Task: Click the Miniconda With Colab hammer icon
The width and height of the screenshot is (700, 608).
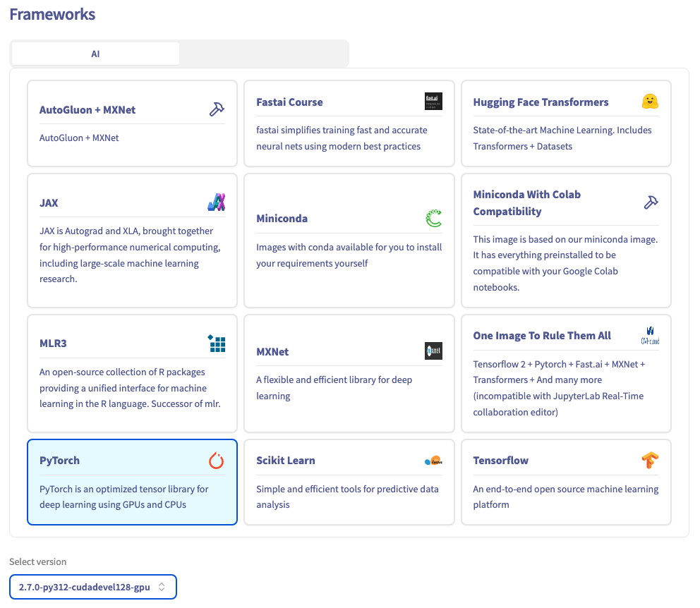Action: pos(651,202)
